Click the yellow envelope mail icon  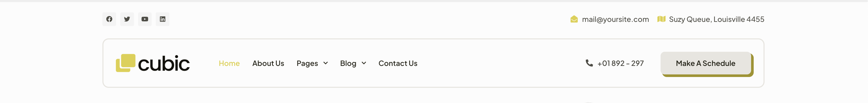tap(574, 19)
